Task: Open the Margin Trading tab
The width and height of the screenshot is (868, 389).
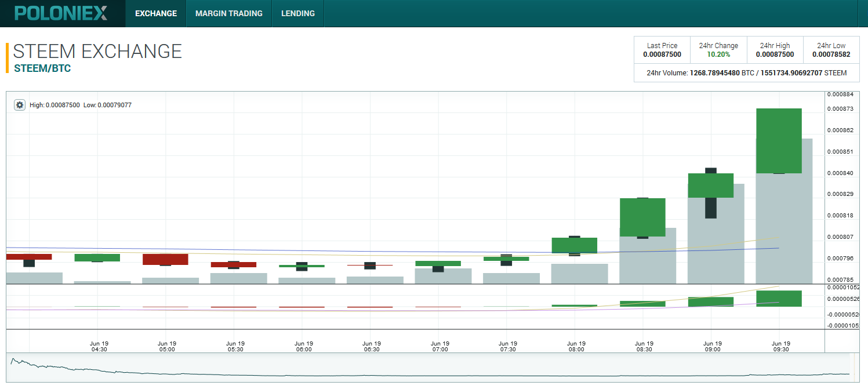Action: [229, 13]
